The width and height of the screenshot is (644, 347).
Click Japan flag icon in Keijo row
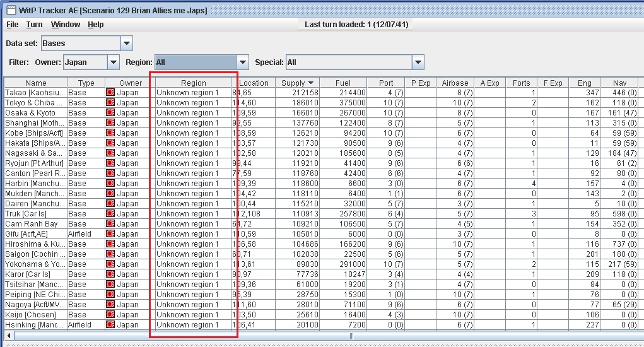click(x=110, y=315)
